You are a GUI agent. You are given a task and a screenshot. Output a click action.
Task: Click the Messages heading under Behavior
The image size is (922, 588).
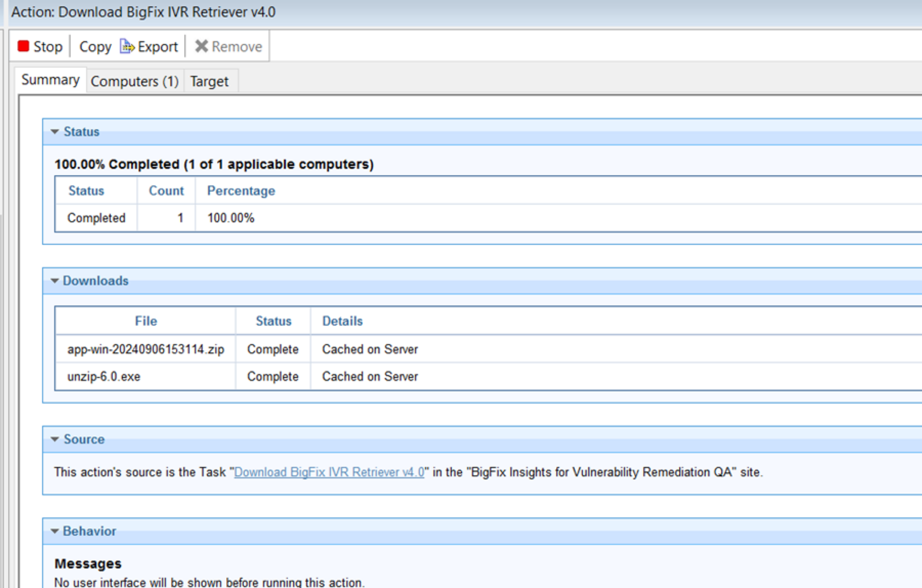click(88, 563)
